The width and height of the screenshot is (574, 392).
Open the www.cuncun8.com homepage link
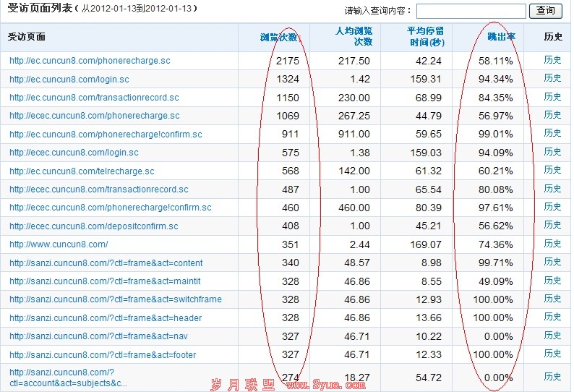[59, 244]
